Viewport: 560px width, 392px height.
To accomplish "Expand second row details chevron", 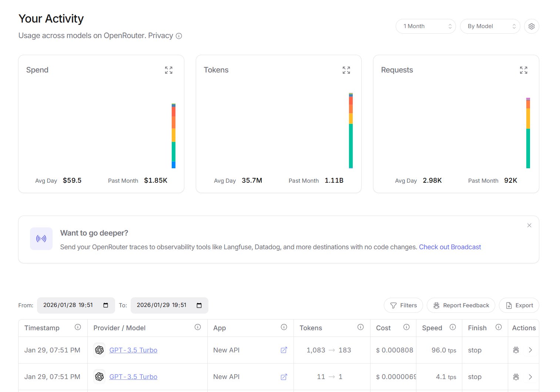I will tap(530, 377).
